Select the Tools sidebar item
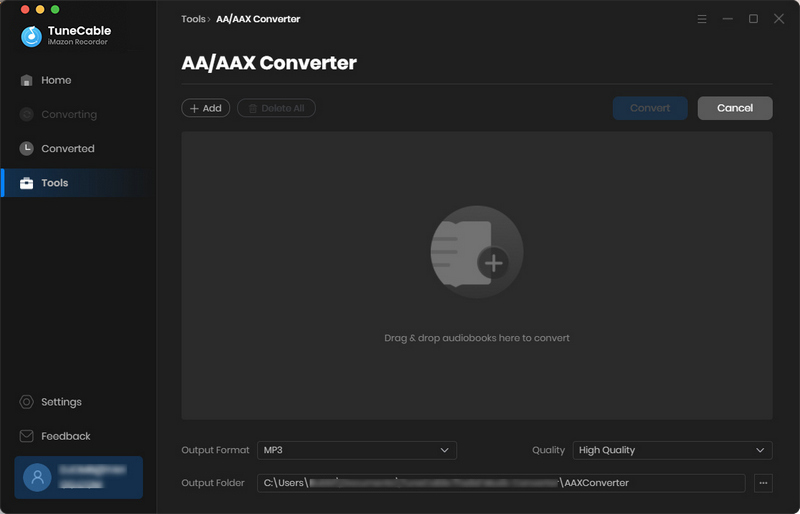 tap(78, 183)
